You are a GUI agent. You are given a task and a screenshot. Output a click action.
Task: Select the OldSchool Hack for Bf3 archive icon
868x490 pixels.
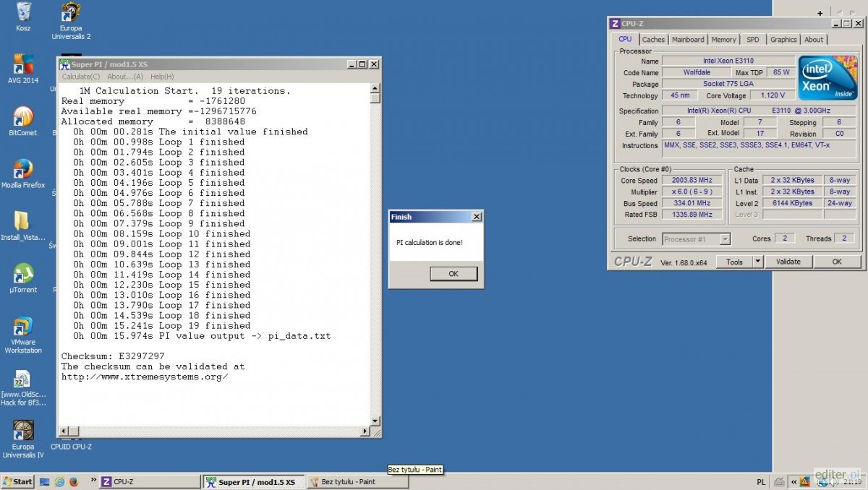pos(23,388)
